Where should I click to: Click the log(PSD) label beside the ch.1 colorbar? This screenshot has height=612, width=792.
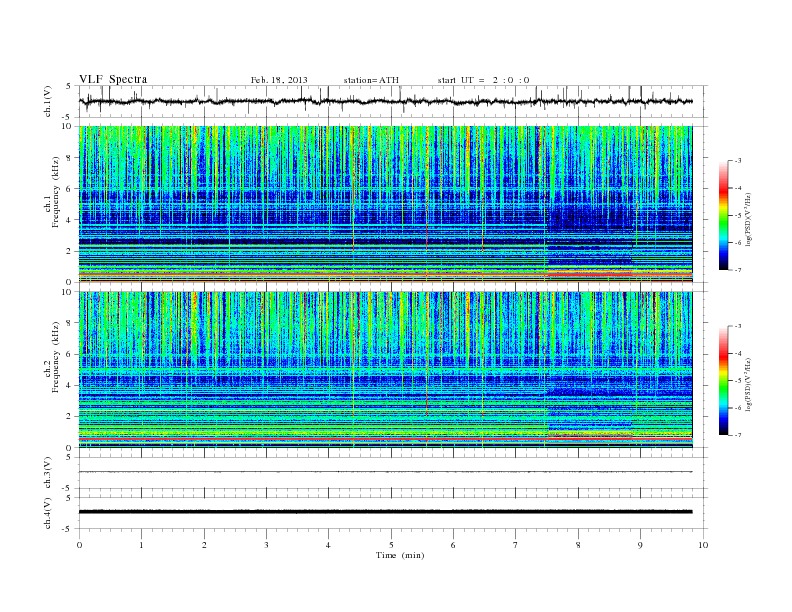pyautogui.click(x=748, y=219)
